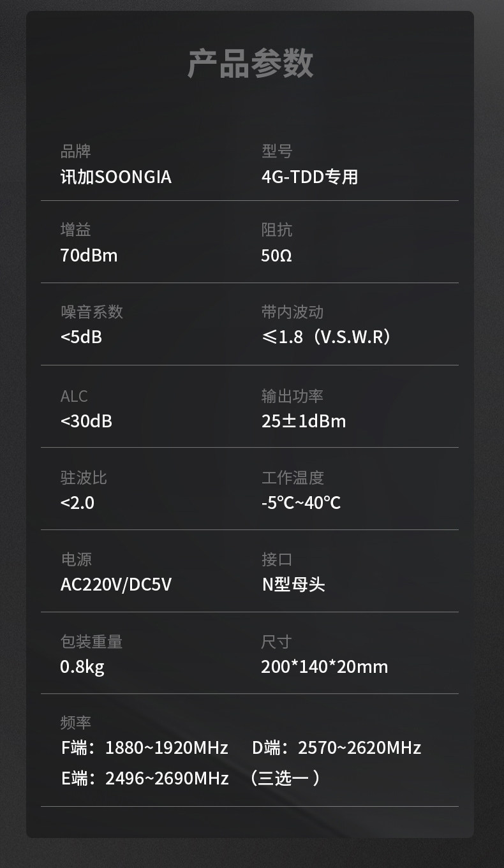The height and width of the screenshot is (868, 504).
Task: Select the package weight value 0.8kg
Action: 82,667
